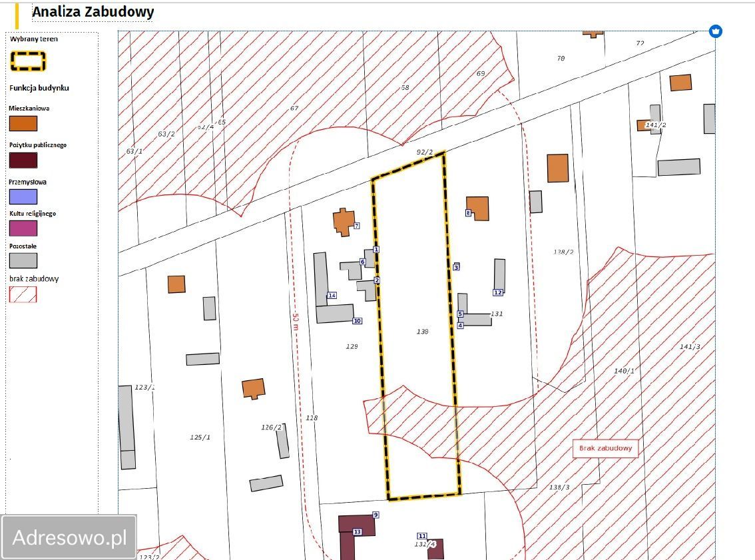Select building marker number 9
755x560 pixels.
[376, 515]
